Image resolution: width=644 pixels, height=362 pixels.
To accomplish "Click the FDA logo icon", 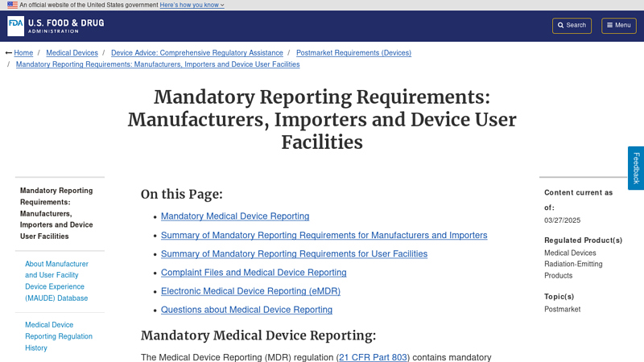I will [x=15, y=27].
